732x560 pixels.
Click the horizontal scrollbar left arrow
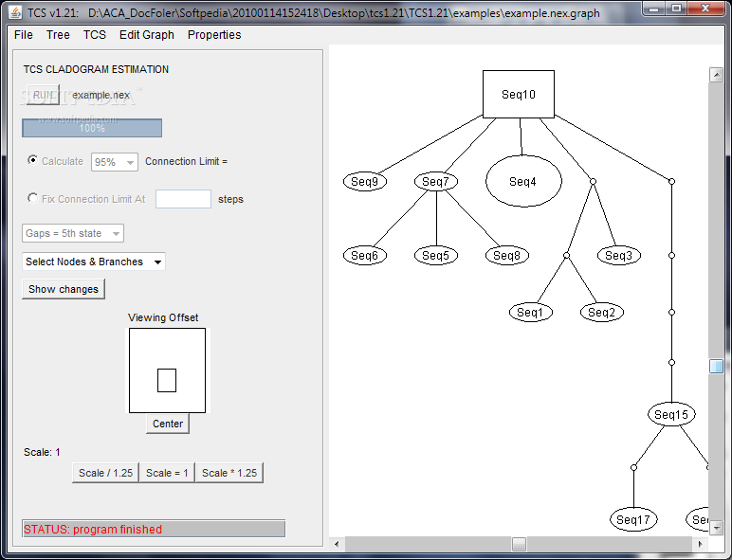point(337,544)
